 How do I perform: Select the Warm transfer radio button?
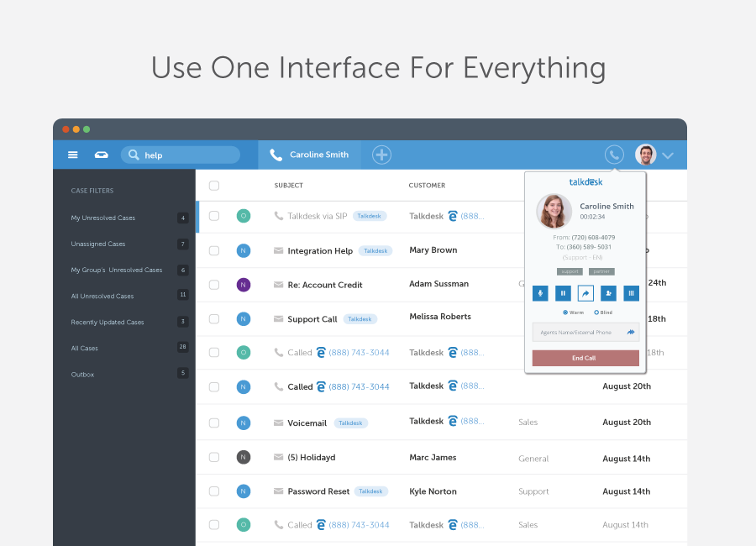coord(565,312)
